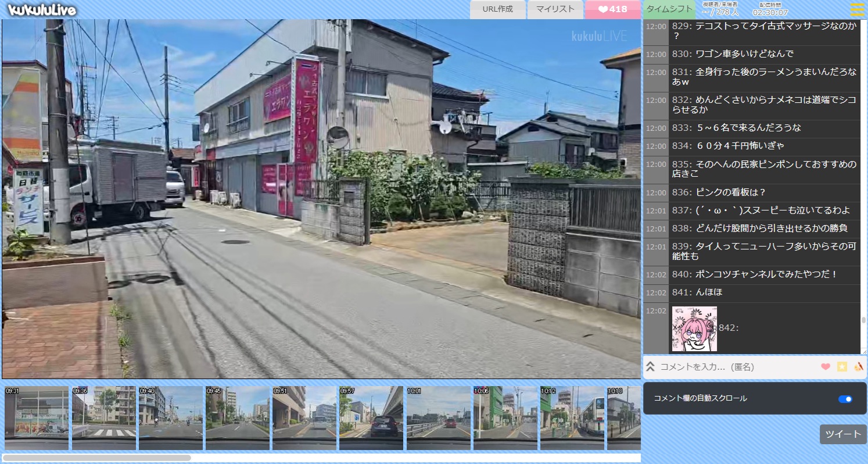868x464 pixels.
Task: Jump to the 09:31 timeline thumbnail
Action: 37,418
